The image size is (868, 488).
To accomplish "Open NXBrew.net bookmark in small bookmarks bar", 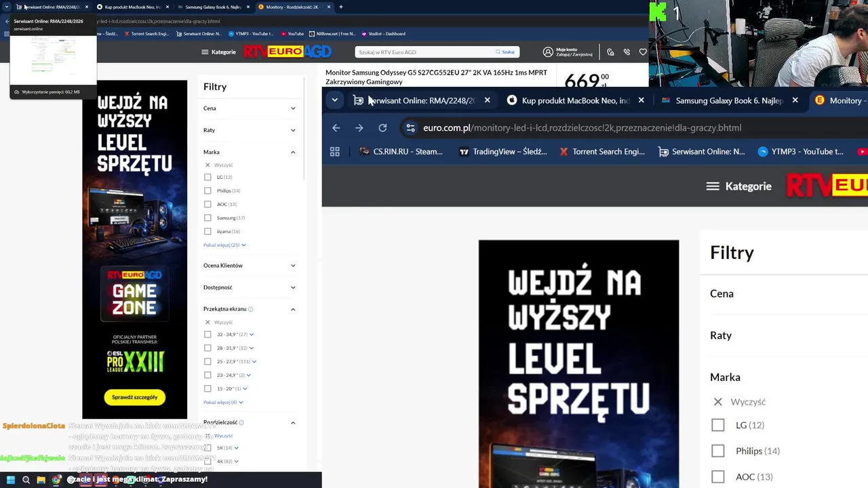I will 332,33.
